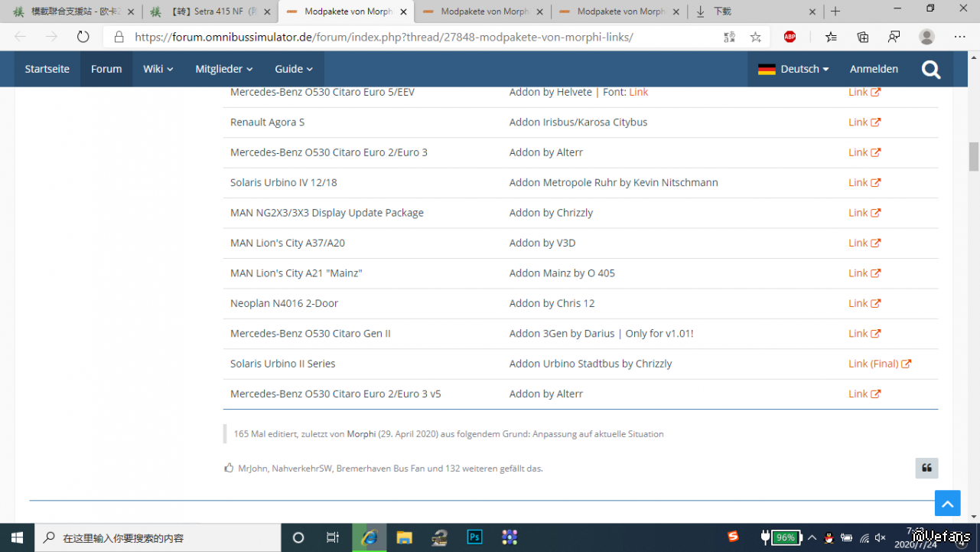Click the browser address bar URL
Image resolution: width=980 pixels, height=552 pixels.
coord(383,37)
